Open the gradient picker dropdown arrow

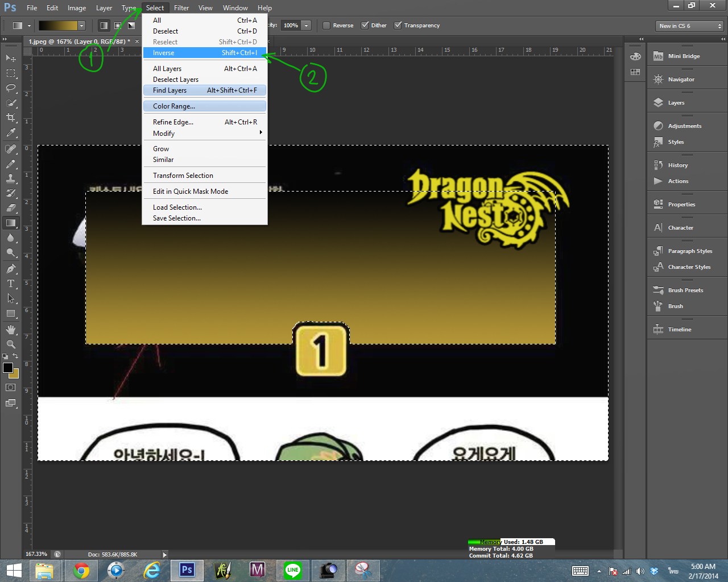[82, 26]
